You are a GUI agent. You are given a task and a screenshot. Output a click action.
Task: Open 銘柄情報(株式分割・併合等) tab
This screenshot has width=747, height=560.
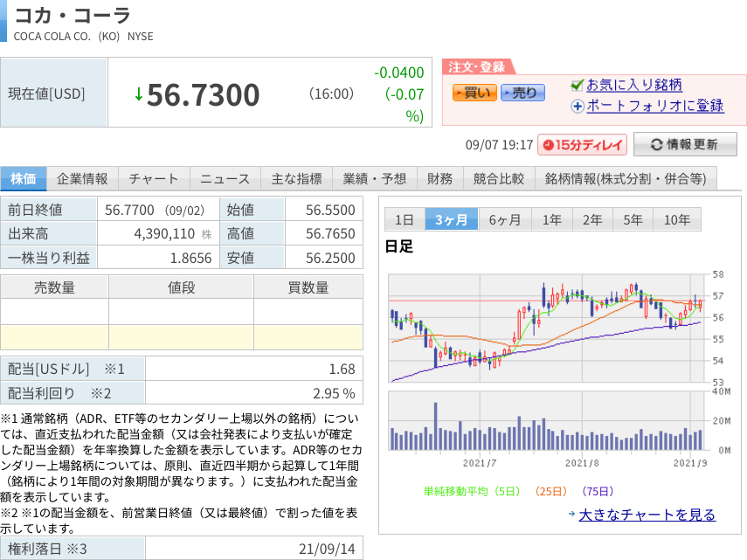pyautogui.click(x=626, y=178)
